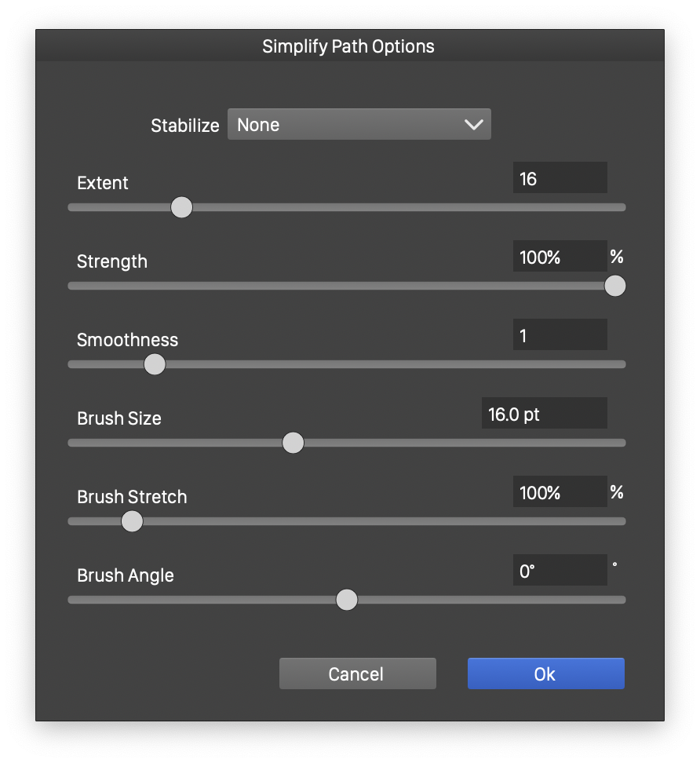Viewport: 700px width, 763px height.
Task: Focus the Brush Size pt field
Action: click(544, 414)
